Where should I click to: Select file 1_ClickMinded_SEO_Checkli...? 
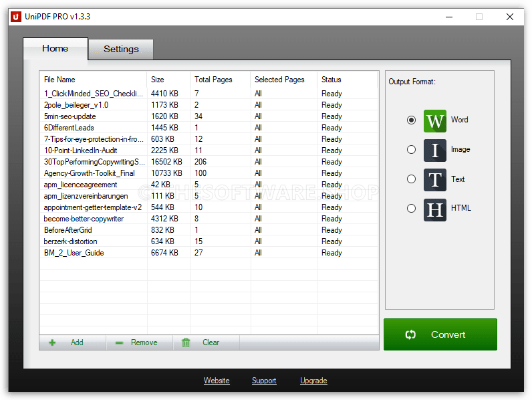point(94,94)
